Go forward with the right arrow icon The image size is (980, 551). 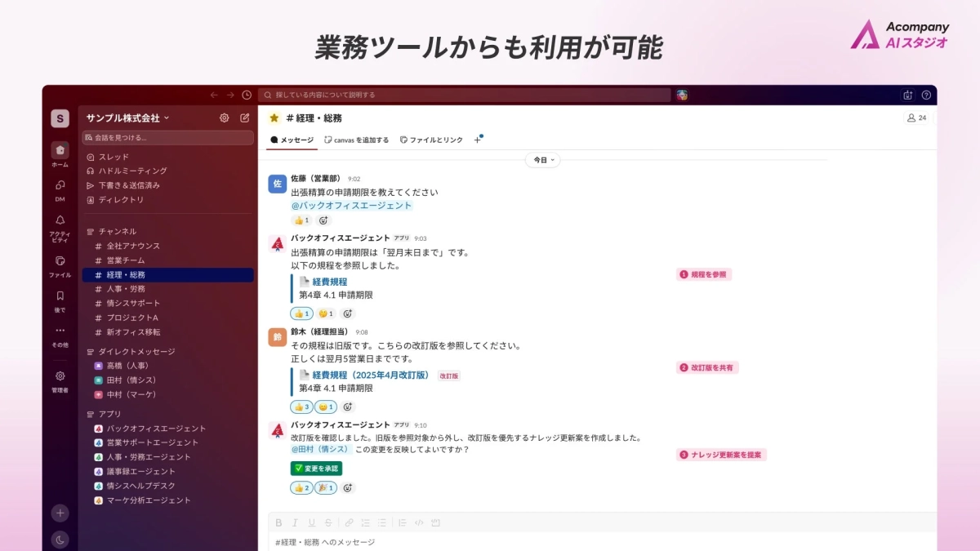coord(230,95)
